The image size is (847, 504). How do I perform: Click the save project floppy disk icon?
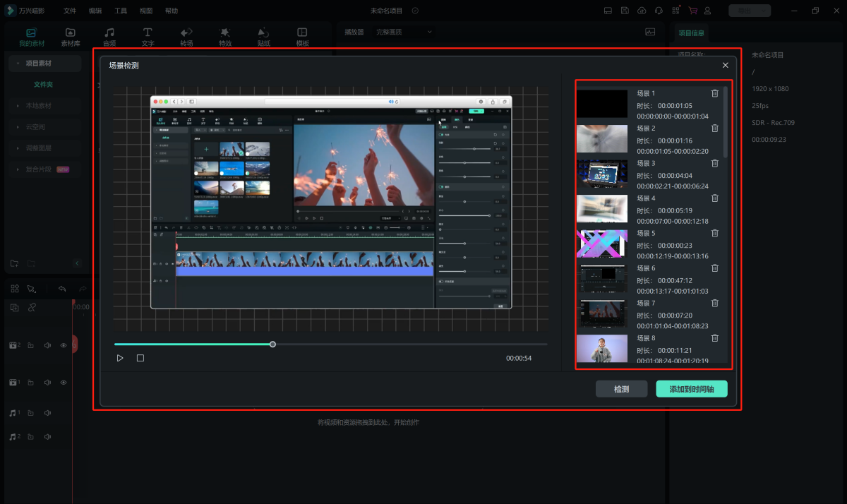625,11
